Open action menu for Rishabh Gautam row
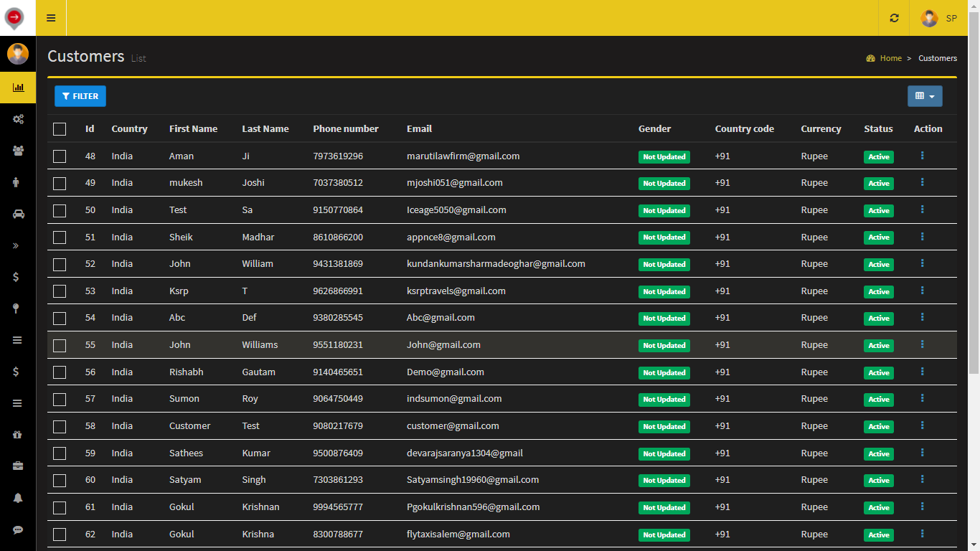The image size is (980, 551). pos(922,372)
